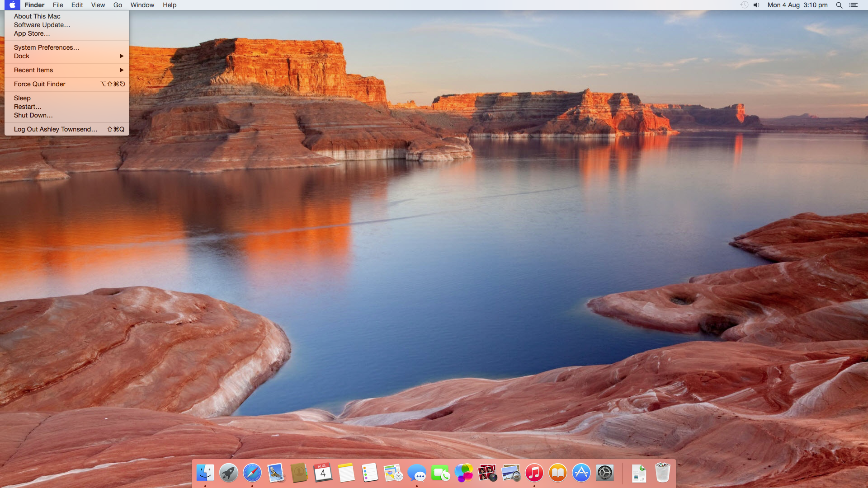Open Finder from the Dock

pyautogui.click(x=205, y=473)
